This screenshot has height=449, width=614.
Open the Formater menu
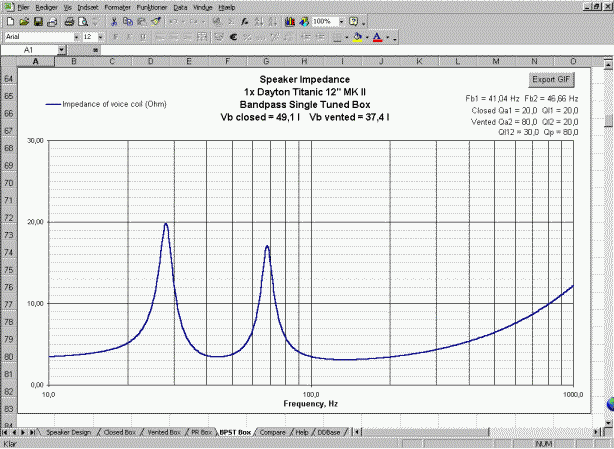point(117,7)
